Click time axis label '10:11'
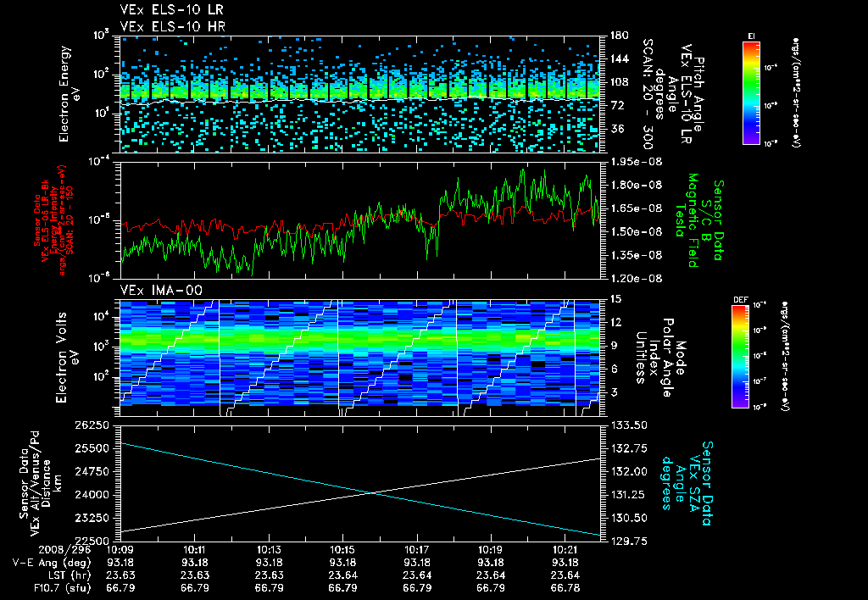 194,550
